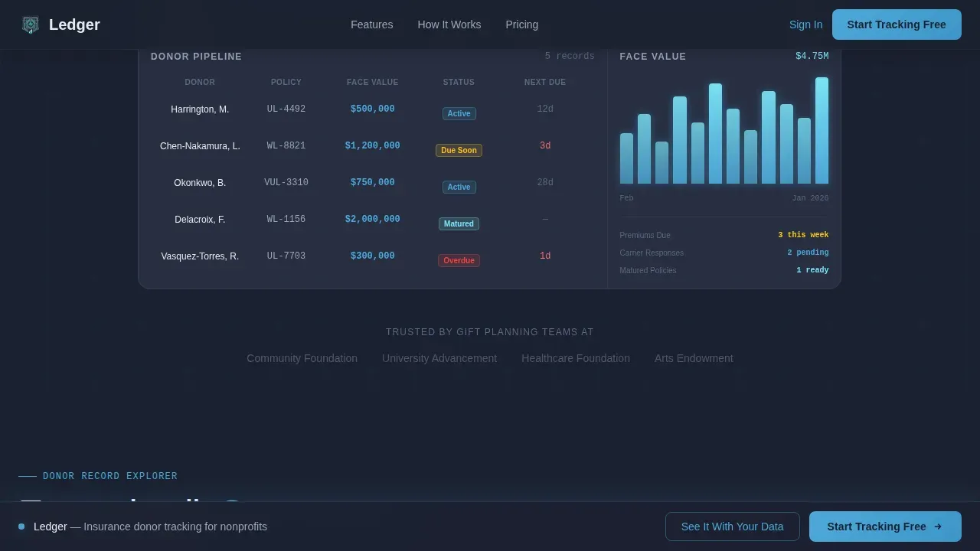
Task: Click the 2 pending carrier responses value
Action: click(x=808, y=253)
